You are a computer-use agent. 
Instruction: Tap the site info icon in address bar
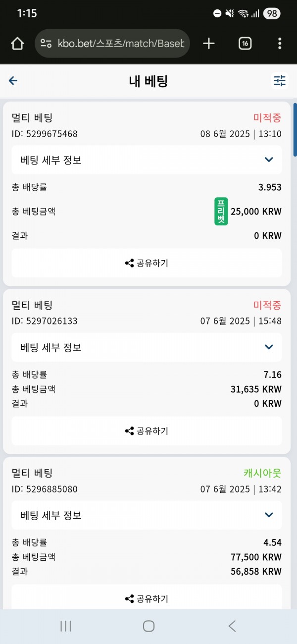click(47, 44)
